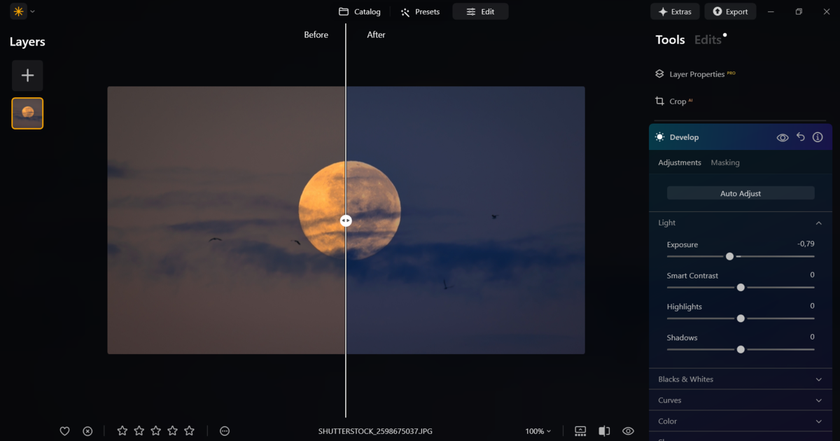Switch to the Tools panel

(670, 40)
